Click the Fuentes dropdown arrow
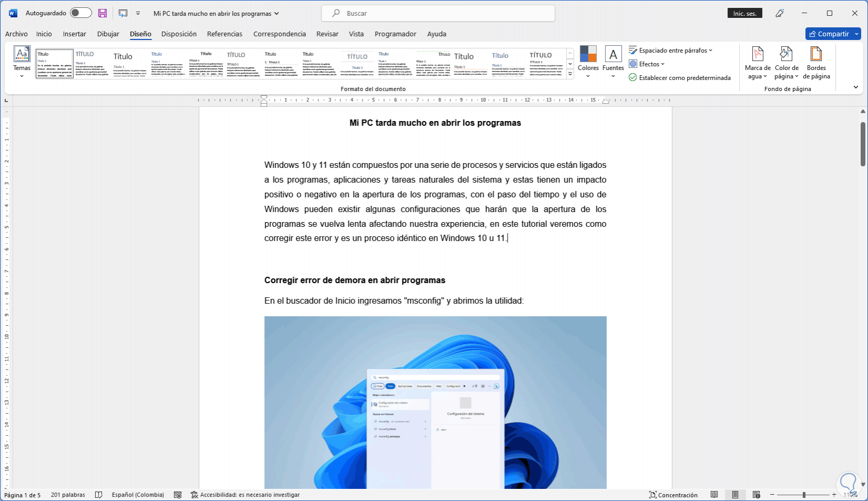The image size is (868, 501). point(613,76)
